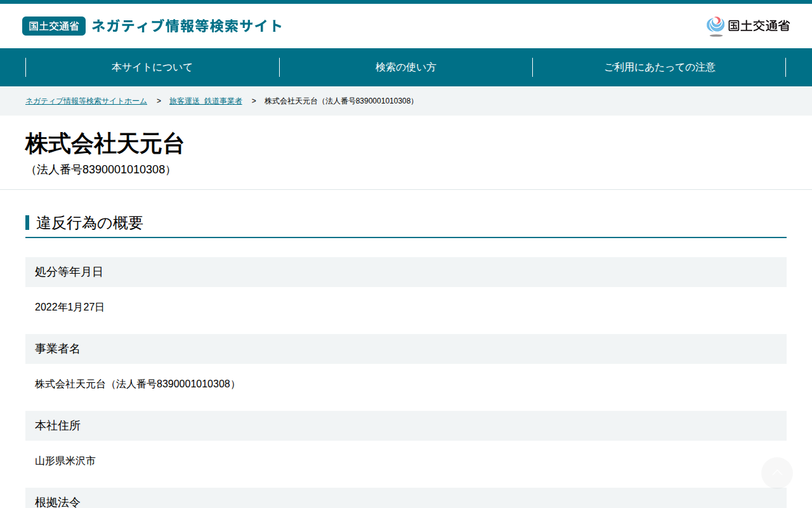Screen dimensions: 812x508
Task: Open the ネガティブ情報等検索サイト title link
Action: (x=187, y=26)
